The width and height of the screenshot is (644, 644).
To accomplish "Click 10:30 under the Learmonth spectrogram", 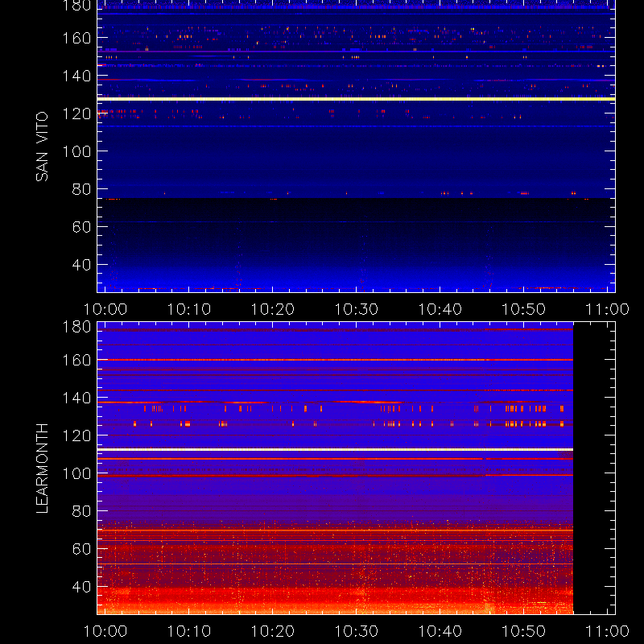I will point(356,631).
